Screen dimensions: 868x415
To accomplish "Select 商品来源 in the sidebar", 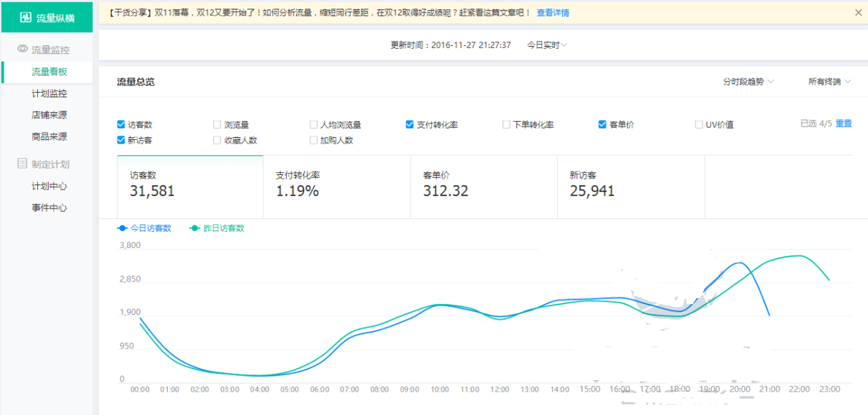I will 49,136.
